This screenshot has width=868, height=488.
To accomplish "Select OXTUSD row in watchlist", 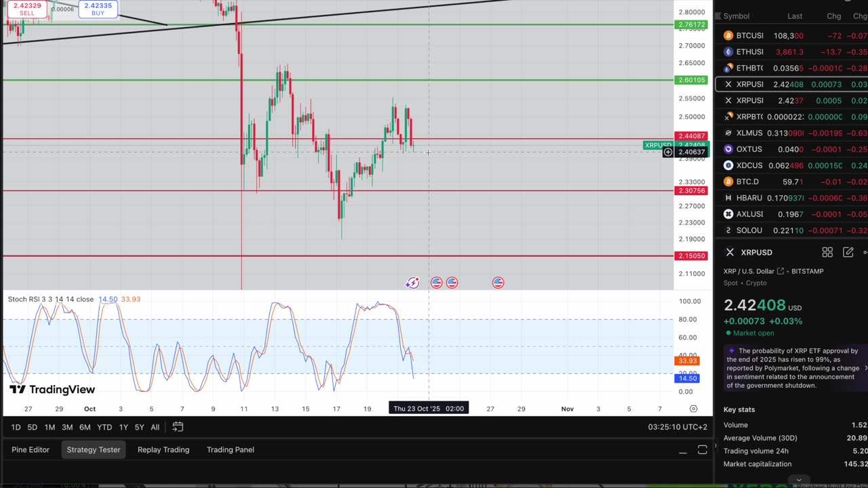I will (x=791, y=149).
